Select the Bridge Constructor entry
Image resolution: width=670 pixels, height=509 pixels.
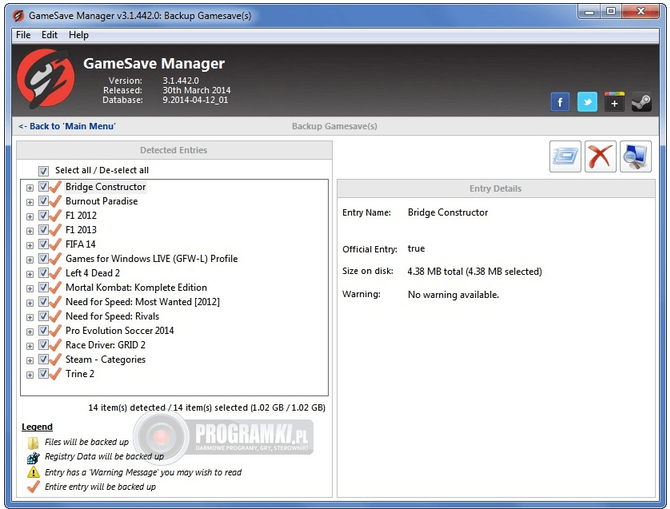pyautogui.click(x=106, y=187)
